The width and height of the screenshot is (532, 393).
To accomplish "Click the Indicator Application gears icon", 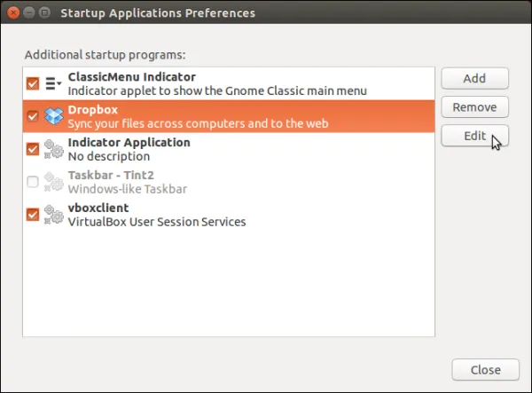I will (x=54, y=149).
